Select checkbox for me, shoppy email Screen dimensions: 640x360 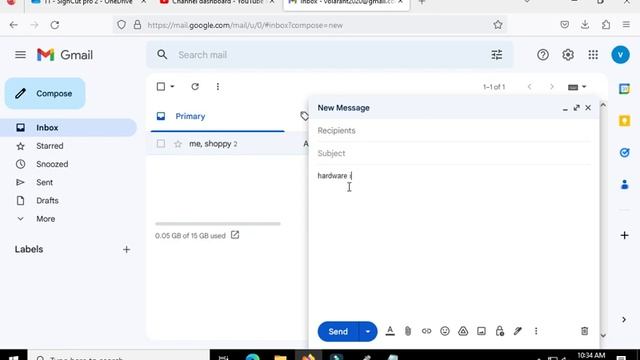pyautogui.click(x=161, y=144)
